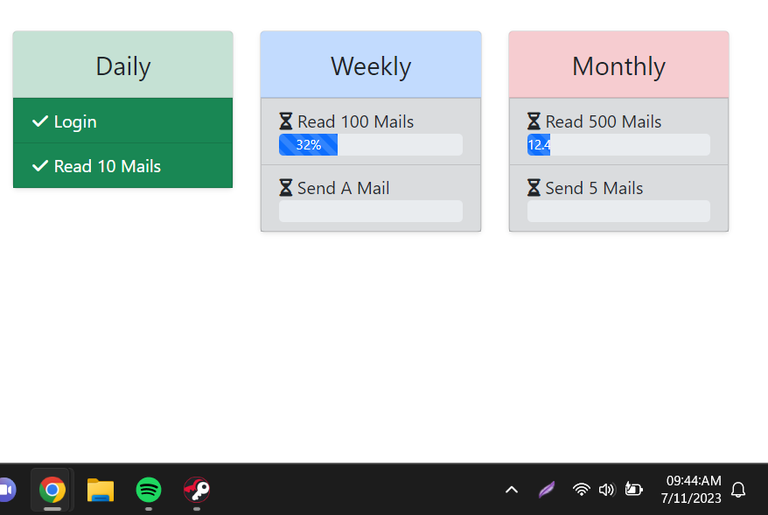Click the Monthly card header

(x=619, y=64)
